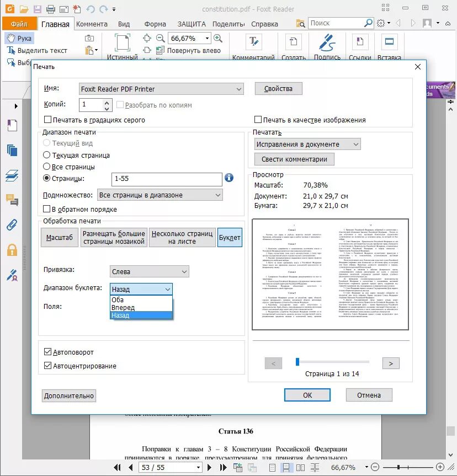Open the Comments panel in left sidebar
The image size is (457, 476).
pos(12,200)
